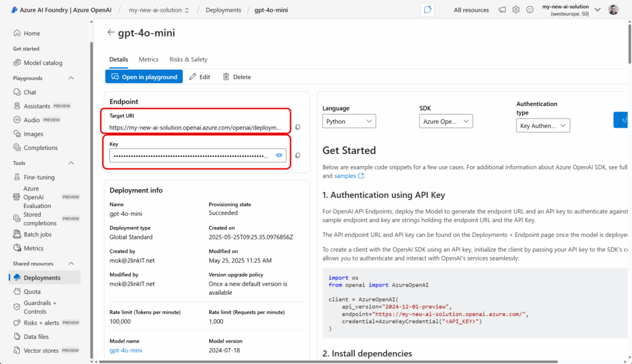Open the my-new-ai-solution resource switcher
Viewport: 632px width, 364px height.
[159, 10]
